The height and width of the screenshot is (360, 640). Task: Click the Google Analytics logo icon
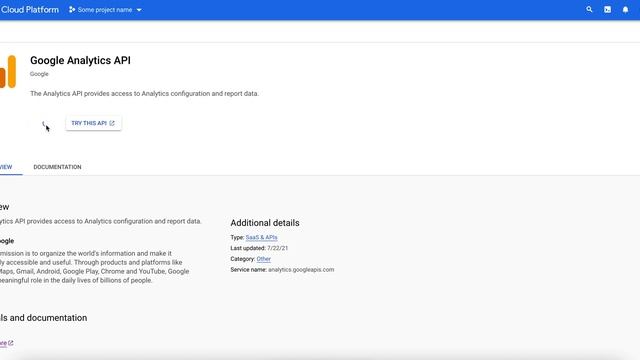8,71
